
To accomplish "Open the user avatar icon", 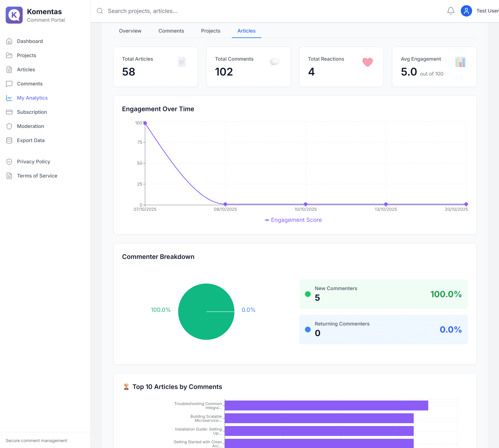I will click(x=466, y=11).
